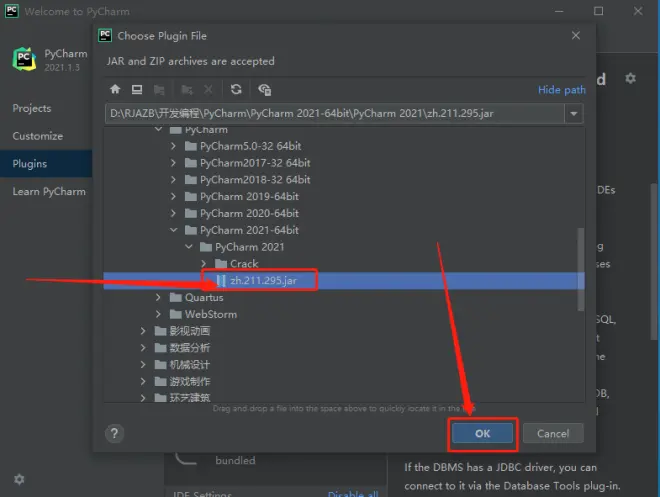Viewport: 660px width, 497px height.
Task: Select PyCharm2018-32 64bit folder row
Action: [x=344, y=180]
